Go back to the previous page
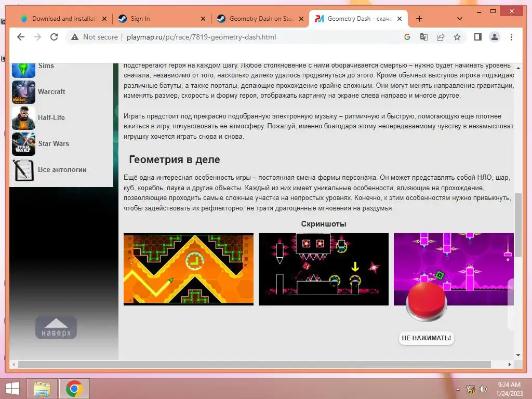 coord(21,37)
